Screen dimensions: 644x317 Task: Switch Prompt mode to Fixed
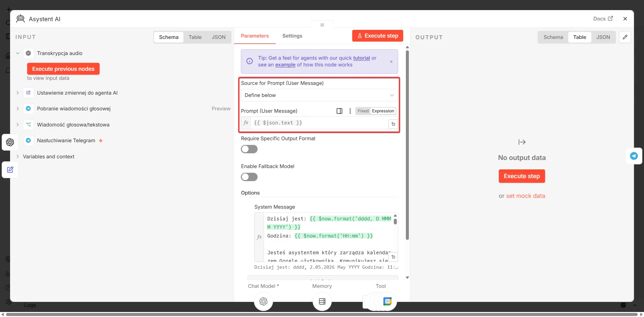point(363,111)
